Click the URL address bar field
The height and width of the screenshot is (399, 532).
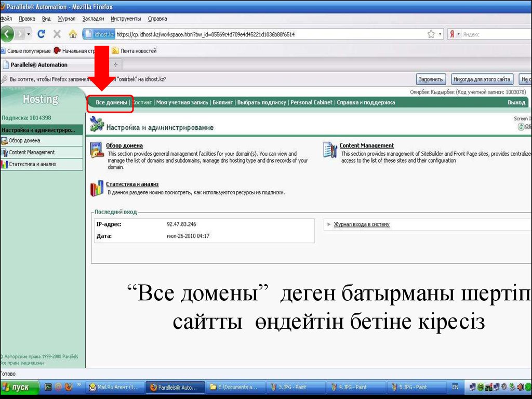point(260,34)
